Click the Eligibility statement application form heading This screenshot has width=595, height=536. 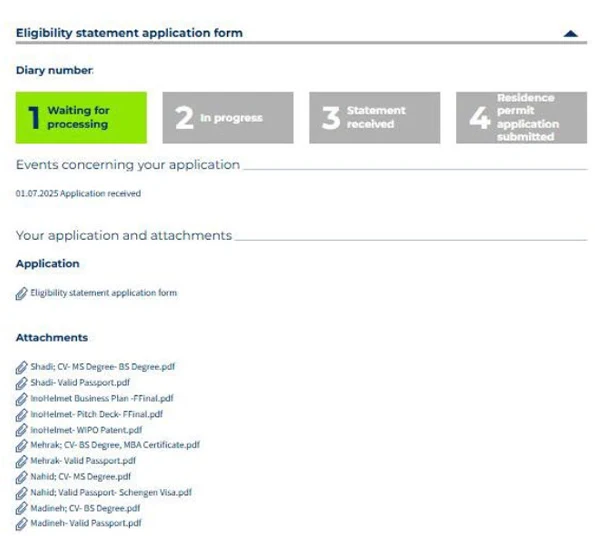(x=129, y=33)
